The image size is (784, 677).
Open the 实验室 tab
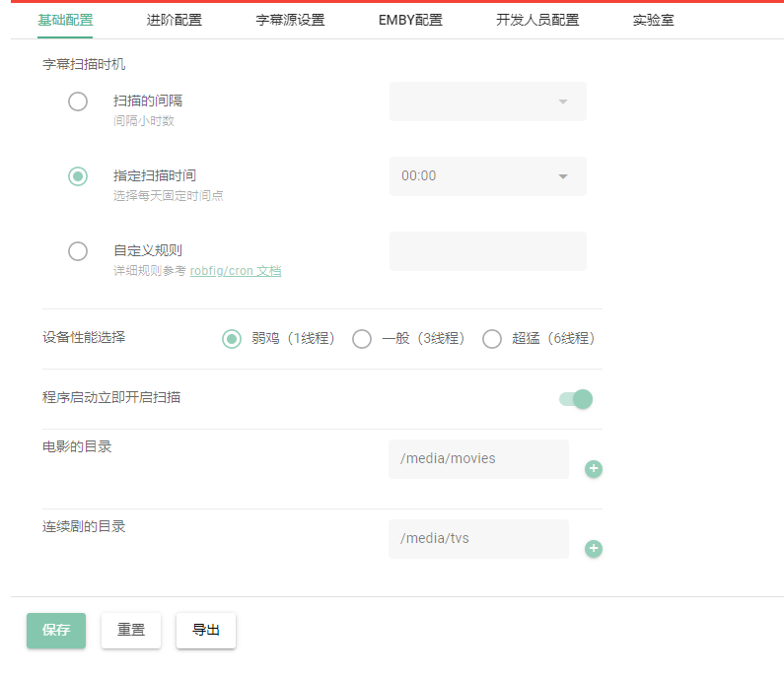(x=653, y=20)
